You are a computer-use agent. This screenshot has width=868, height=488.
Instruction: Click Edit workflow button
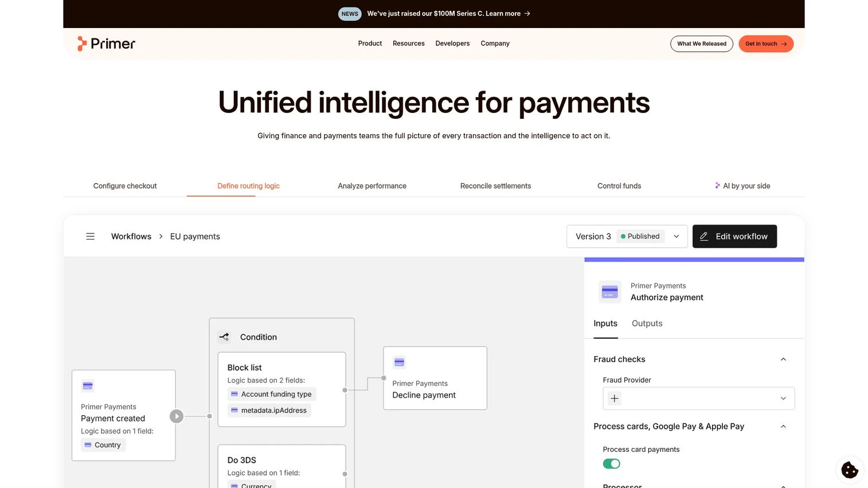pos(734,236)
